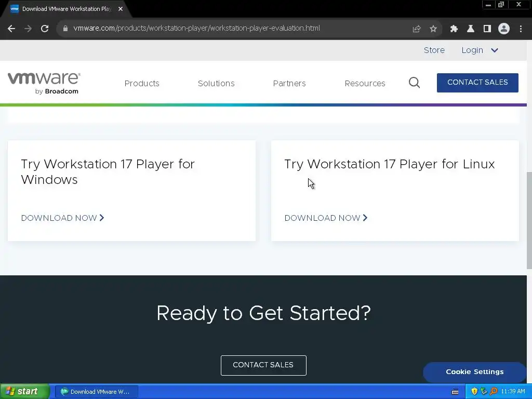Open Cookie Settings
The width and height of the screenshot is (532, 399).
click(474, 372)
